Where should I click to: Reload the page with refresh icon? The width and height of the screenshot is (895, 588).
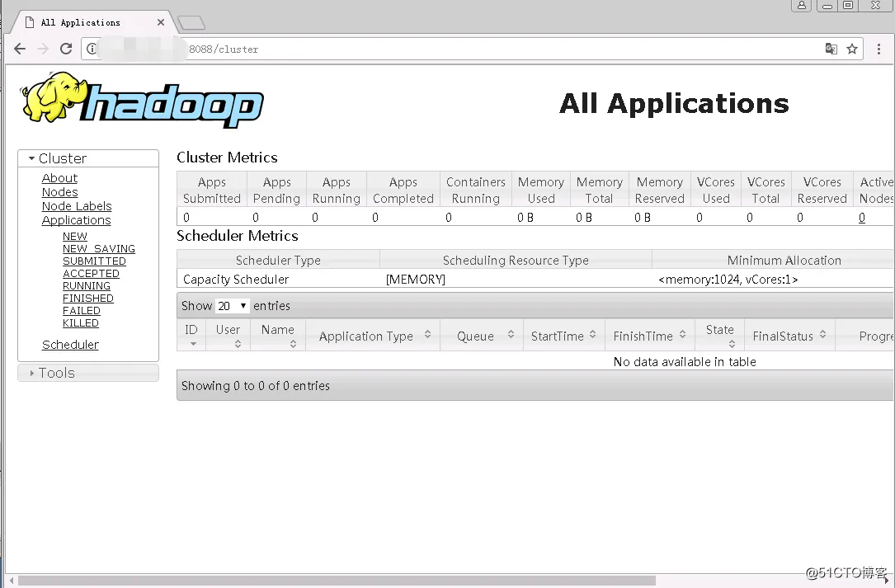(66, 49)
